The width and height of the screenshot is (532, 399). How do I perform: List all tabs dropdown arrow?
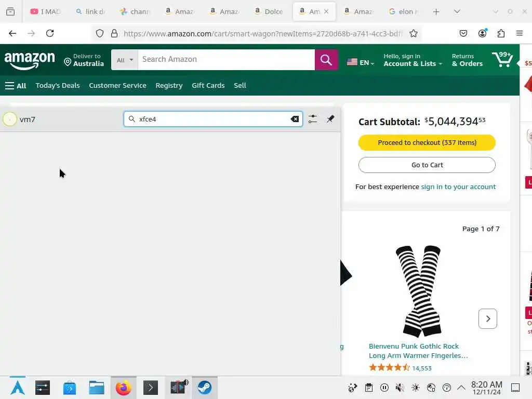coord(457,11)
